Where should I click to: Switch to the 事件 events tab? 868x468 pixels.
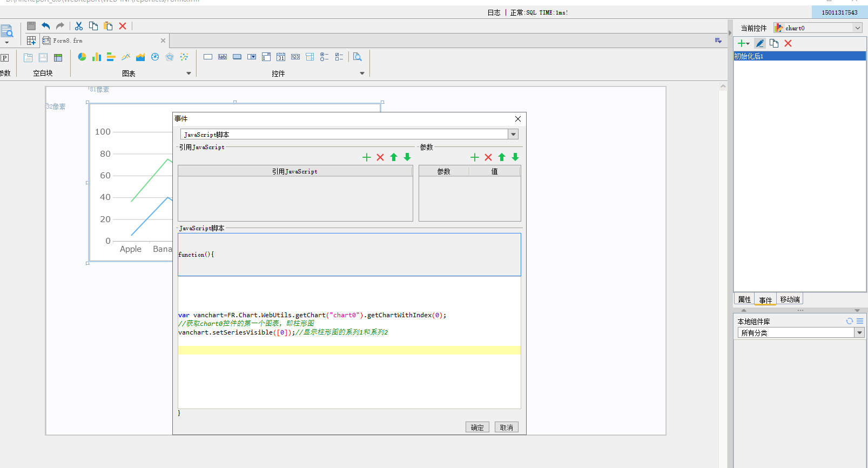point(765,300)
